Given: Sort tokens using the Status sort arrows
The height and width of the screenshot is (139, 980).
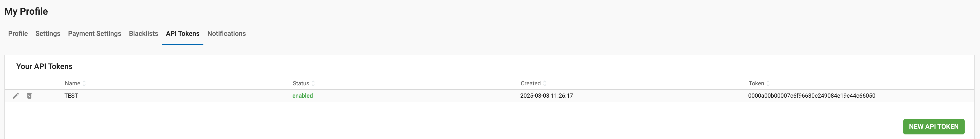Looking at the screenshot, I should 313,83.
